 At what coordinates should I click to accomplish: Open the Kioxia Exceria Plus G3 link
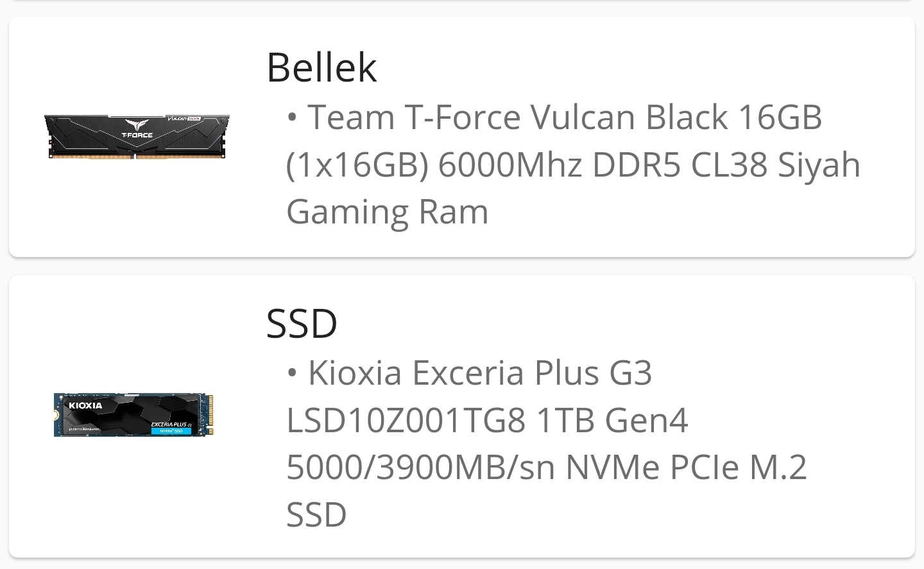[480, 372]
